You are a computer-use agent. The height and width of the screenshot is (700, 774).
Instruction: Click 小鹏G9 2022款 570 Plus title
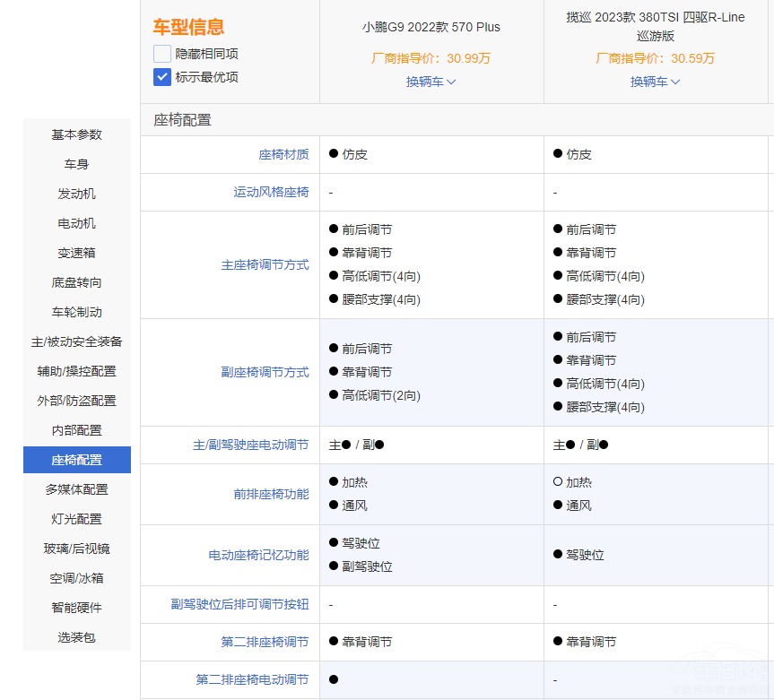coord(431,27)
